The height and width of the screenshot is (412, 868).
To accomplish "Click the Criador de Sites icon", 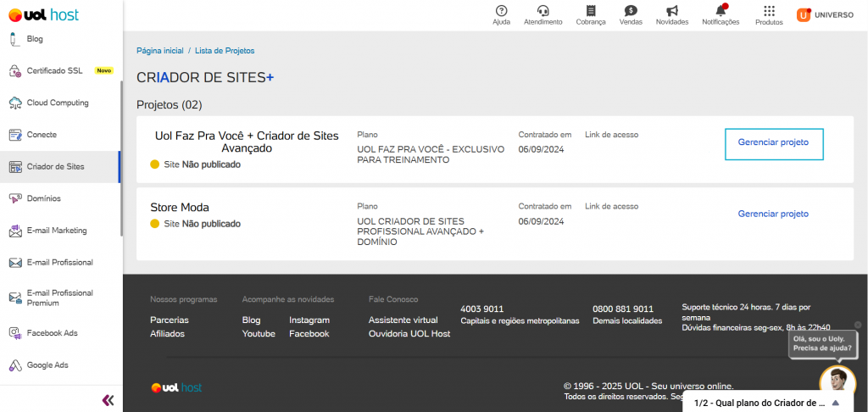I will pos(15,167).
